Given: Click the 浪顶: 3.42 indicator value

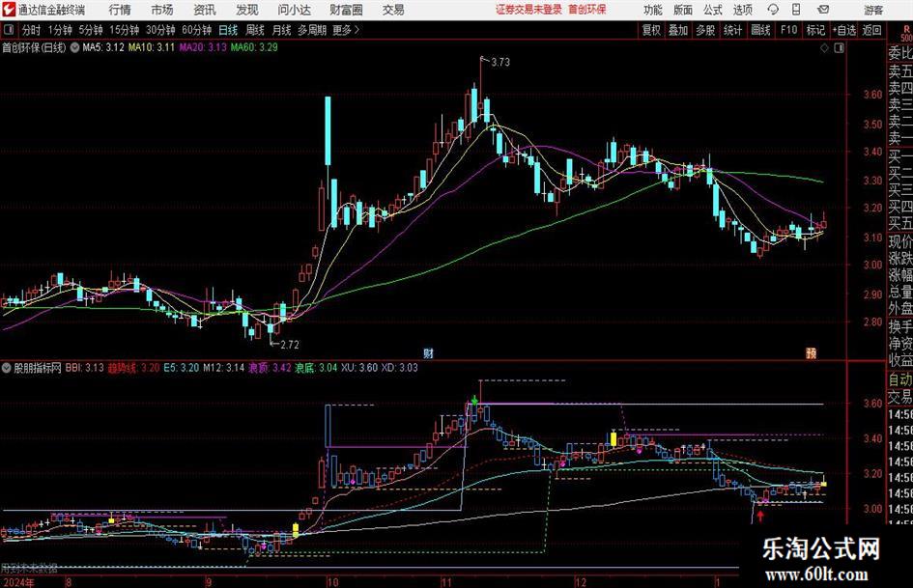Looking at the screenshot, I should tap(270, 368).
